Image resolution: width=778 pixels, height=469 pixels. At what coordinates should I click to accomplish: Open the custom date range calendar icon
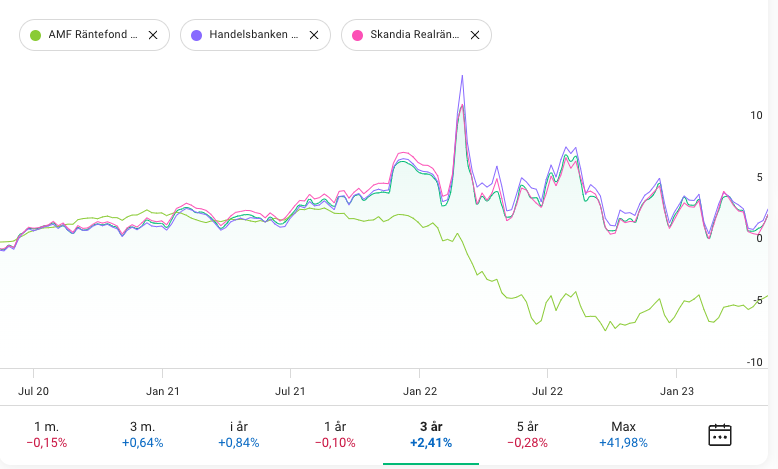[x=720, y=435]
